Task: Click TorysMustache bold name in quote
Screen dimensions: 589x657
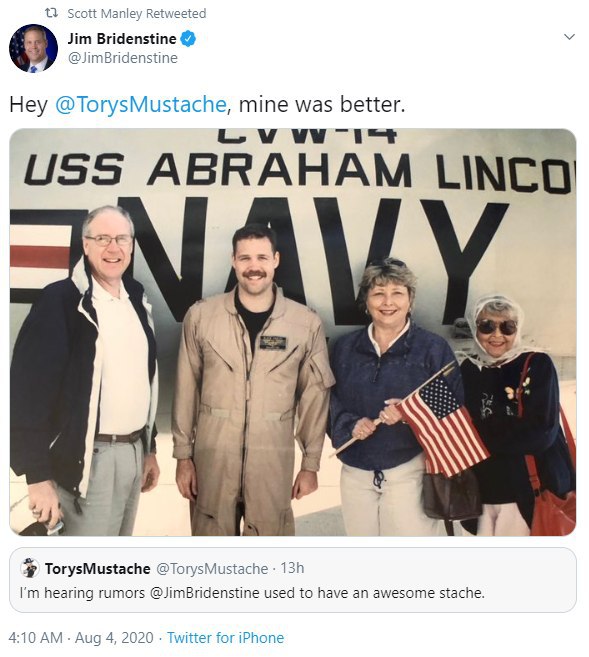Action: click(98, 569)
